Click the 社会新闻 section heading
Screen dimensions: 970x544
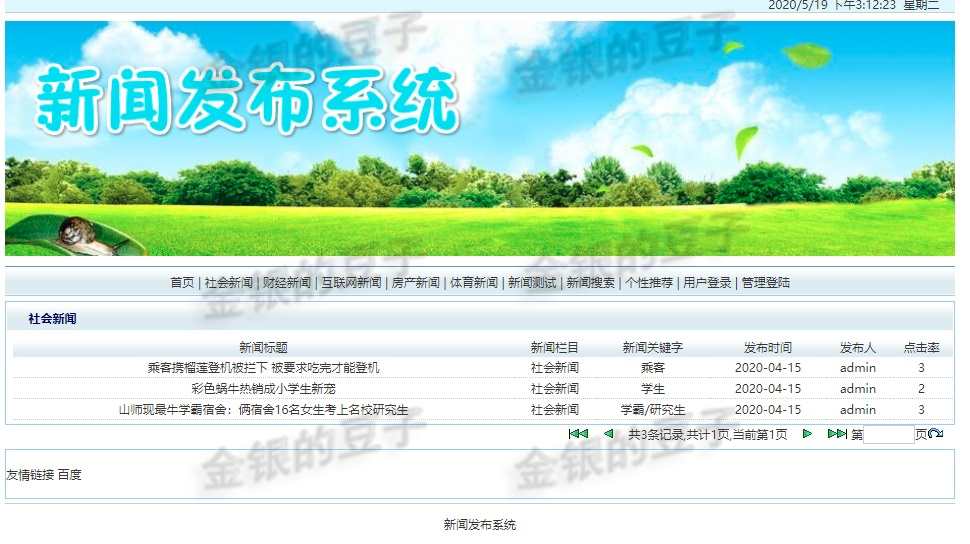point(53,319)
